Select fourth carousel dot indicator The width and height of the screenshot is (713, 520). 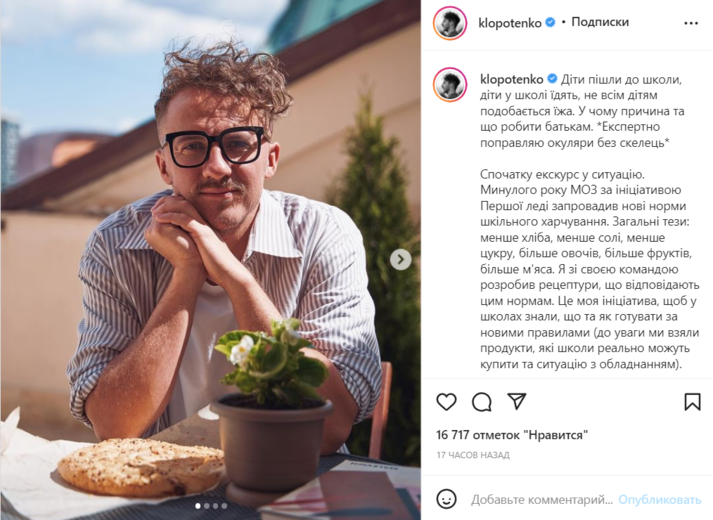pyautogui.click(x=224, y=505)
